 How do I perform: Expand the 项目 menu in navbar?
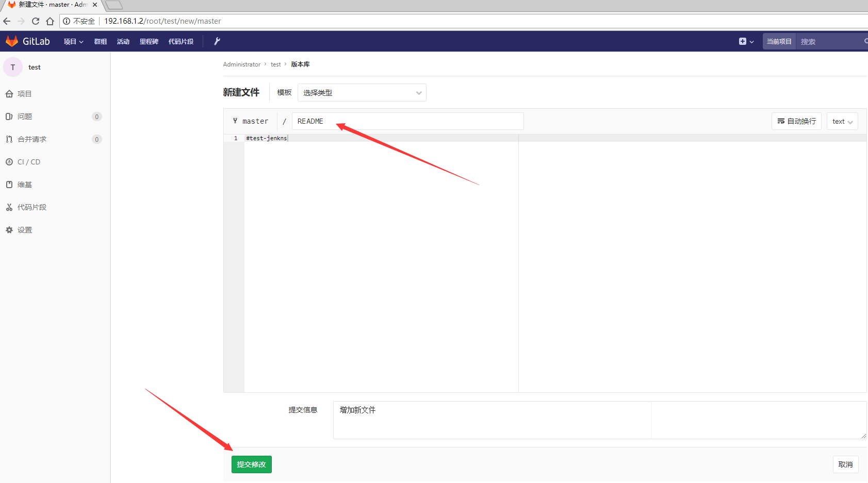tap(73, 42)
